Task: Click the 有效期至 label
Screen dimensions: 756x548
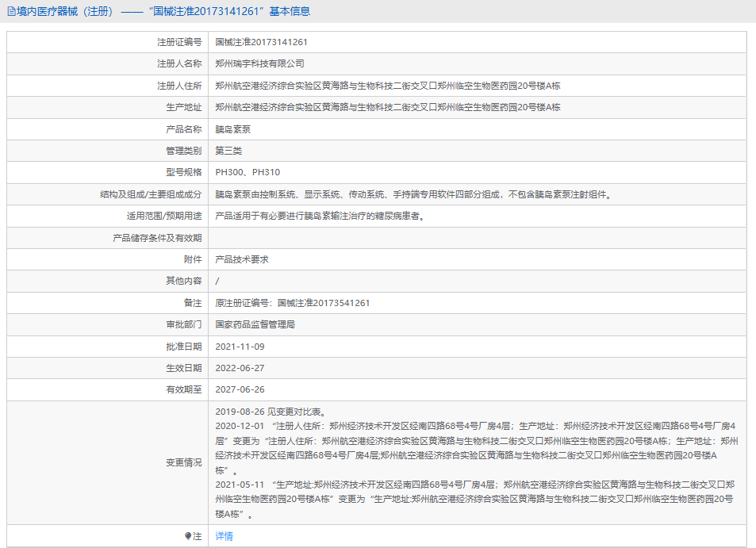Action: click(x=184, y=389)
